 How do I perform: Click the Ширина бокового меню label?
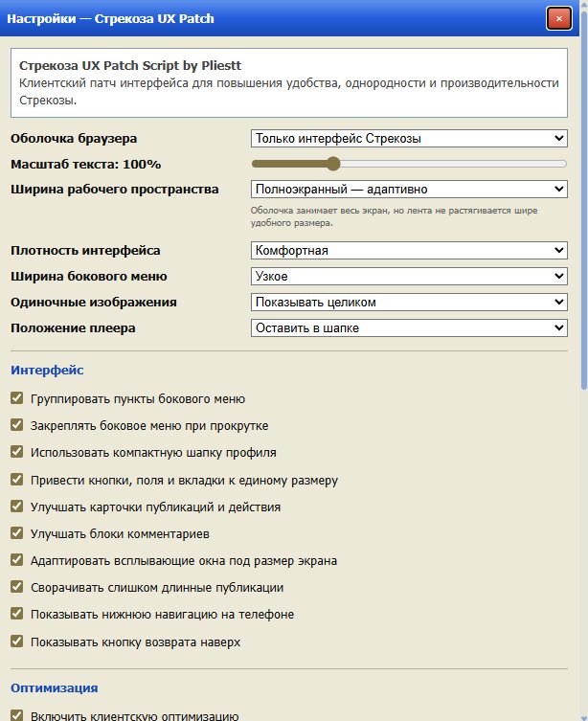pyautogui.click(x=89, y=277)
